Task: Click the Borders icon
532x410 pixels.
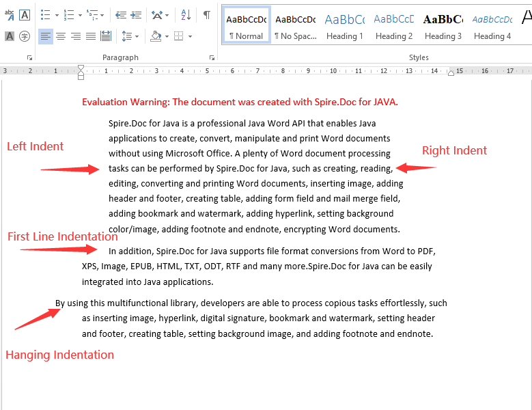Action: [x=178, y=36]
